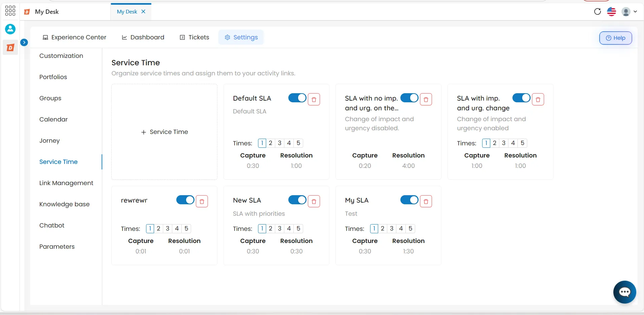
Task: Turn off the New SLA toggle
Action: coord(297,200)
